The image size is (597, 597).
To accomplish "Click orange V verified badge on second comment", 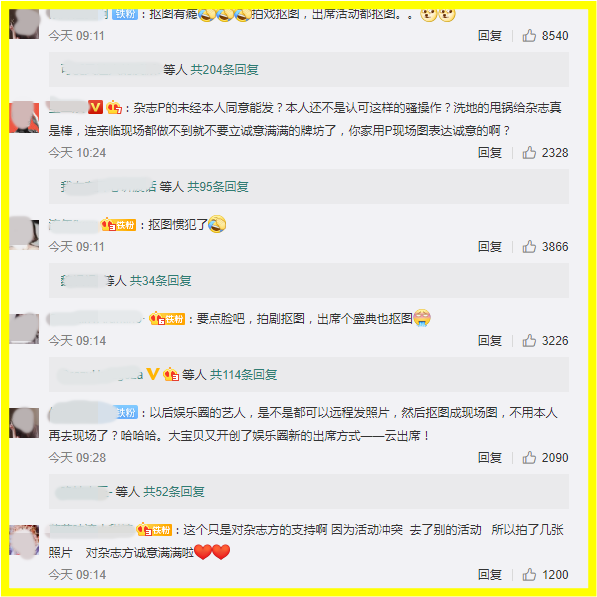I will coord(95,107).
